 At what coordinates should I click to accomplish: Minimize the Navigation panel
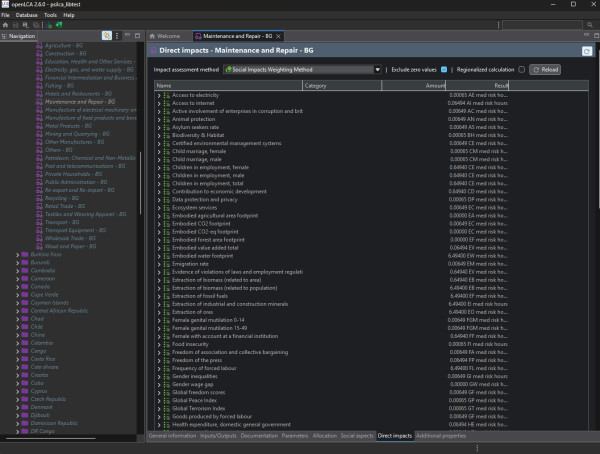coord(127,35)
